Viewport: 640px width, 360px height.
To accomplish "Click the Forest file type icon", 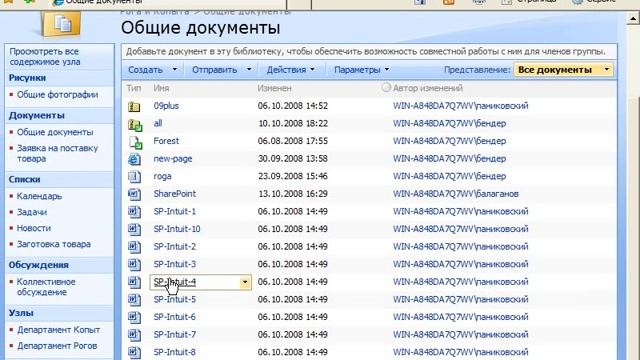I will pos(135,142).
